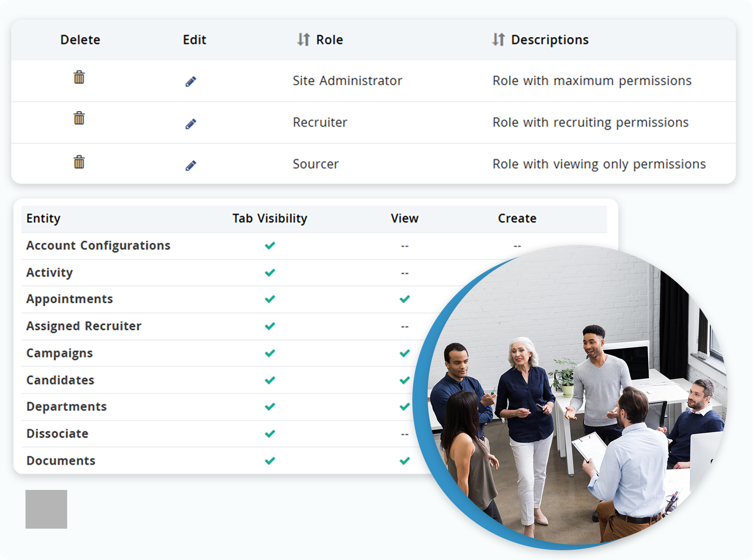Click 'Role with viewing only permissions' description

click(599, 164)
